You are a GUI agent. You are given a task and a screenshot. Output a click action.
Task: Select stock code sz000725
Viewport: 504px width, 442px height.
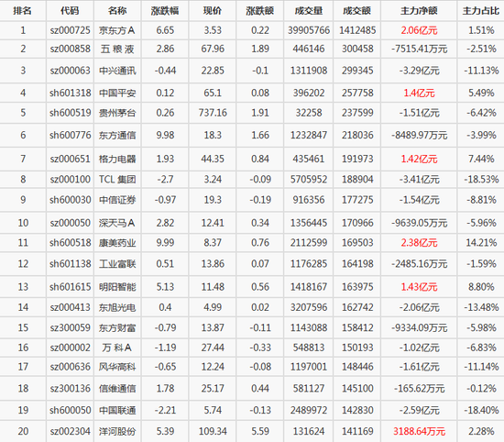point(70,30)
